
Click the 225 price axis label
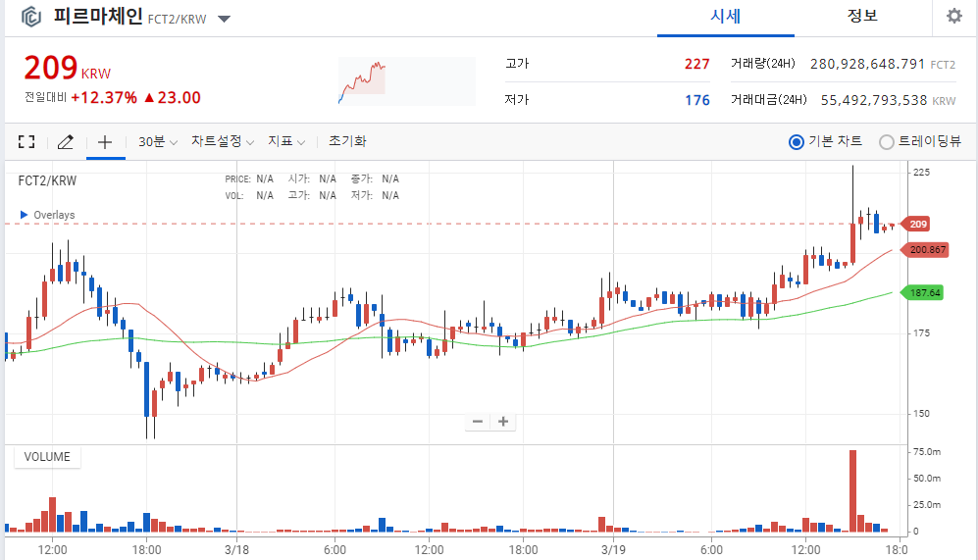(x=922, y=172)
